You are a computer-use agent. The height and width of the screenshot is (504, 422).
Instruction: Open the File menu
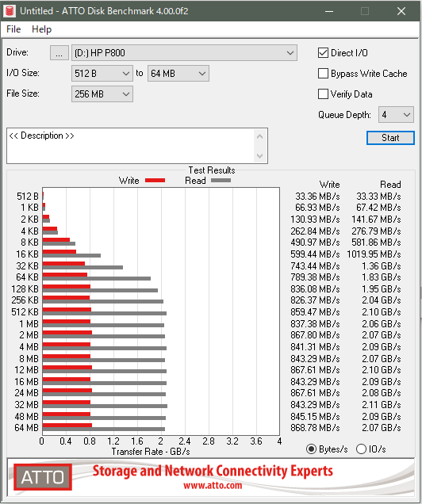(x=13, y=29)
